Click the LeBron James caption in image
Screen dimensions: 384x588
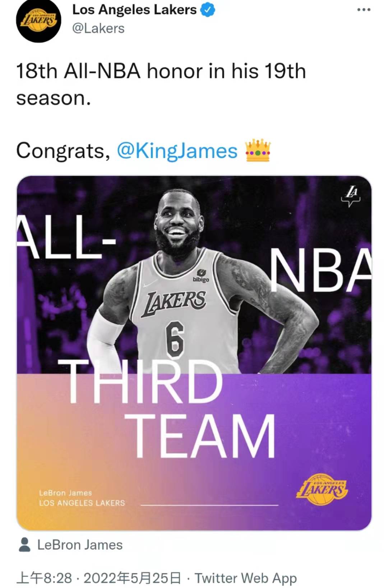(65, 493)
